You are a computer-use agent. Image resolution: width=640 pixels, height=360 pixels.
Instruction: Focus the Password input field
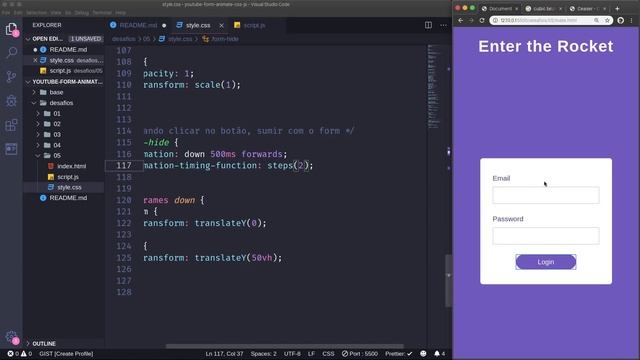click(546, 236)
